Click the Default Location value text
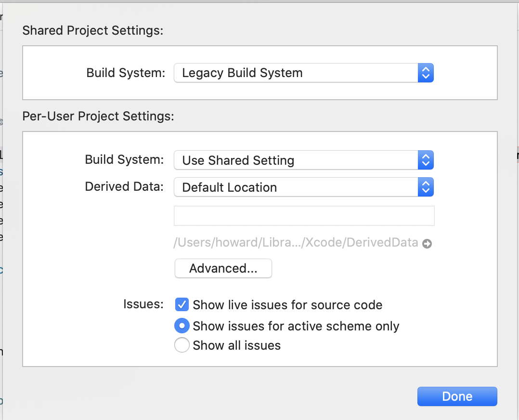The image size is (519, 420). (229, 187)
